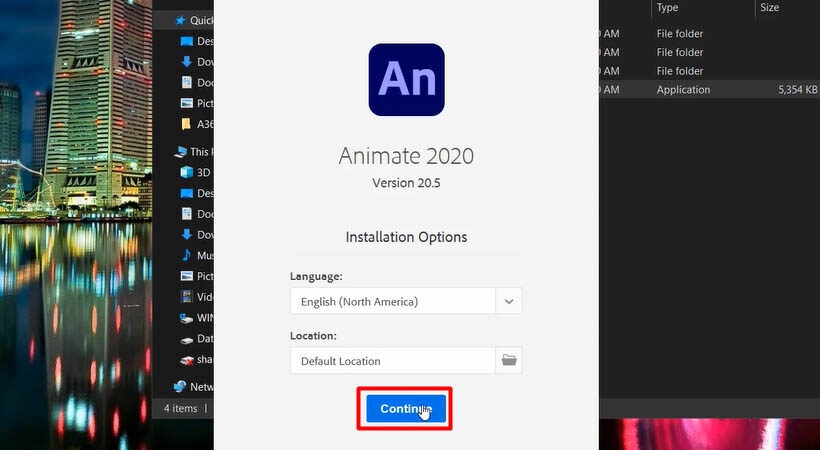Open Pictures icon under Quick access
The height and width of the screenshot is (450, 820).
coord(187,103)
